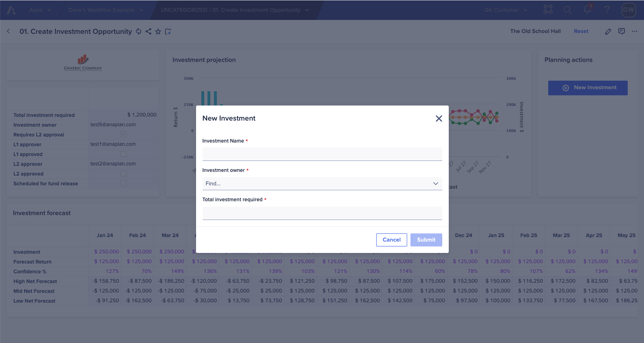This screenshot has width=644, height=343.
Task: Toggle the Scheduled for fund release checkbox
Action: point(124,183)
